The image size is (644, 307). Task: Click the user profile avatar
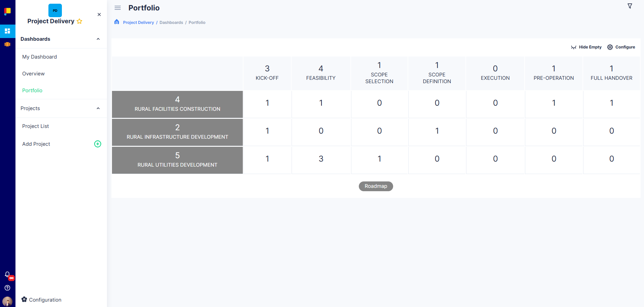pos(7,301)
